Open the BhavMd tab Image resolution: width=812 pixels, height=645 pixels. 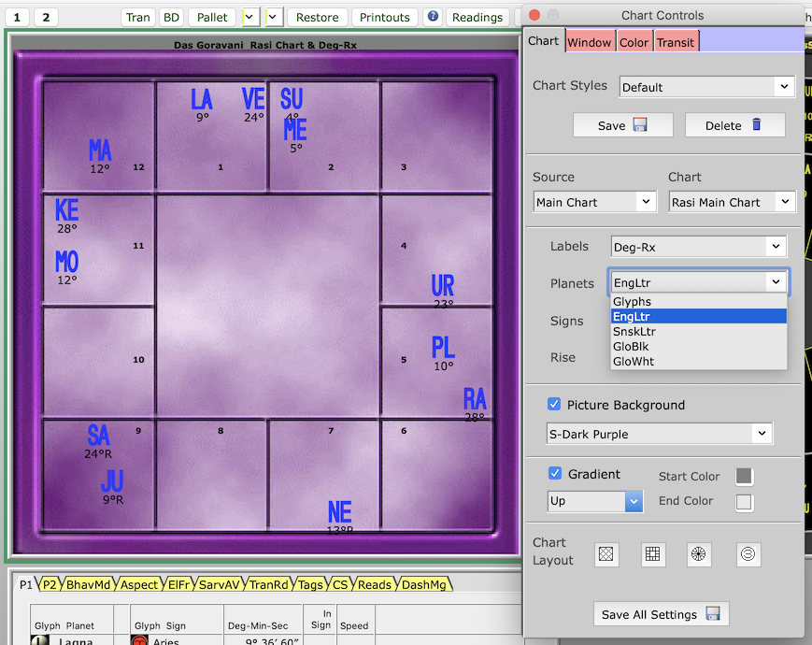pos(89,584)
